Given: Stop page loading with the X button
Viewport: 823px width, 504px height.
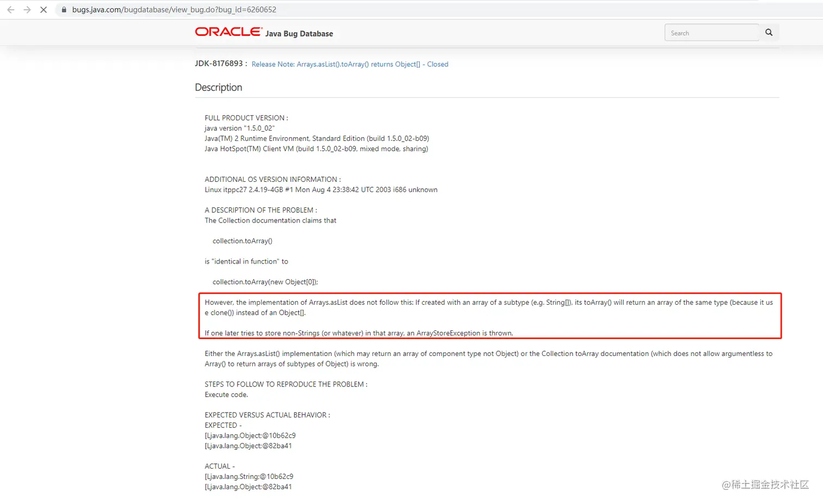Looking at the screenshot, I should [44, 10].
